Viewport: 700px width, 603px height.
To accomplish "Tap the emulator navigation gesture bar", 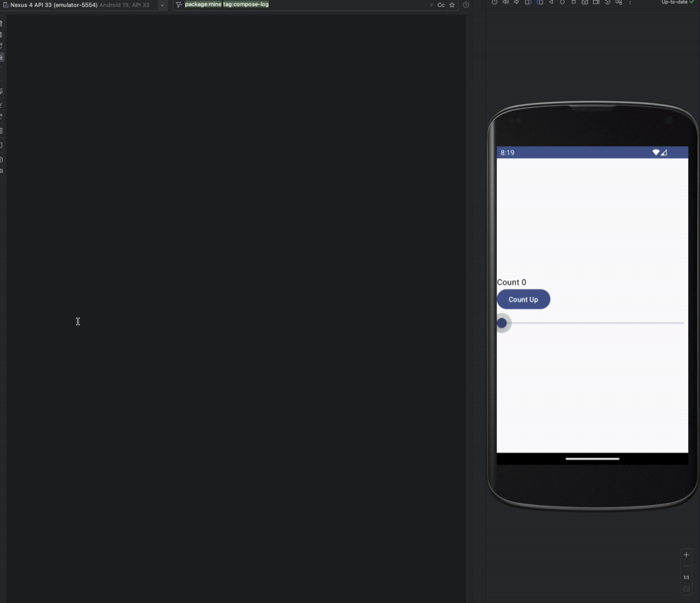I will [x=592, y=458].
